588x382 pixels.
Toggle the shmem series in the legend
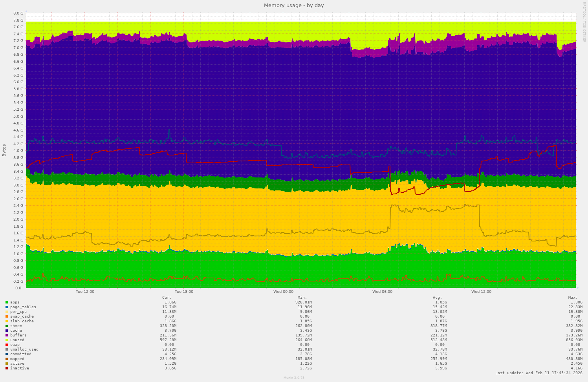[16, 325]
